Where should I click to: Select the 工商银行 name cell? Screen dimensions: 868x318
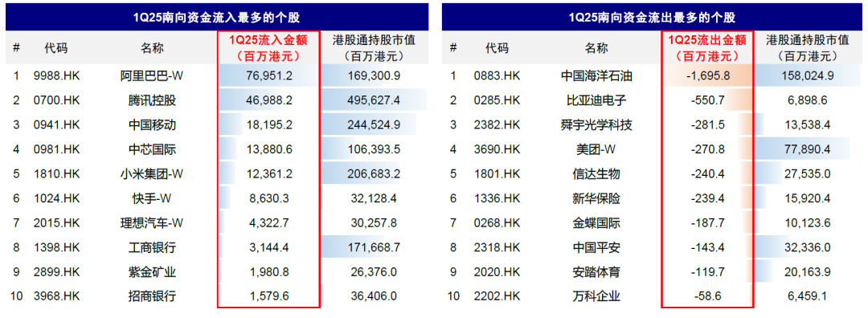152,247
